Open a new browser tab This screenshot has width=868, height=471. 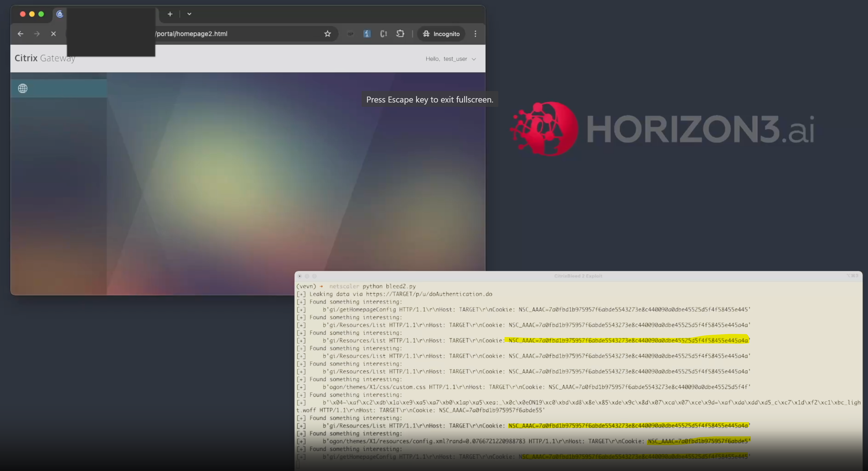(170, 14)
